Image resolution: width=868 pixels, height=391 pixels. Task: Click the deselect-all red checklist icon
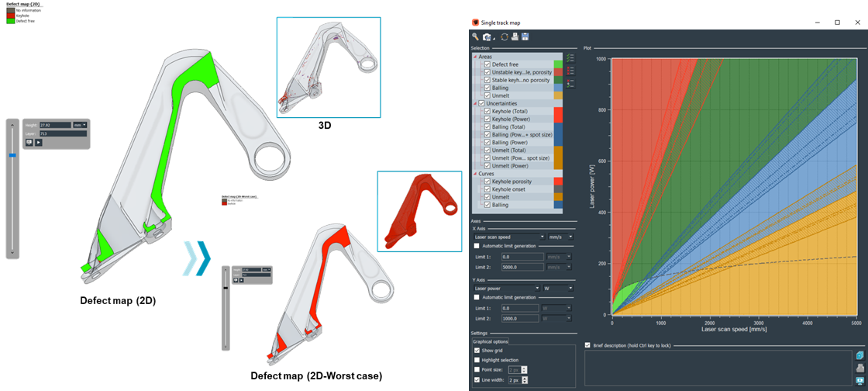pos(570,71)
